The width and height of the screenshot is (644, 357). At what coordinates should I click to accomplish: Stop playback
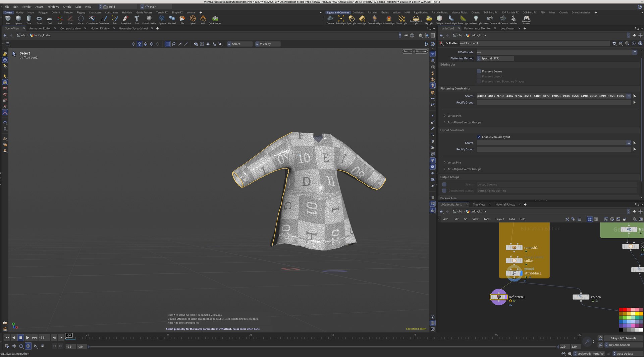(x=20, y=338)
